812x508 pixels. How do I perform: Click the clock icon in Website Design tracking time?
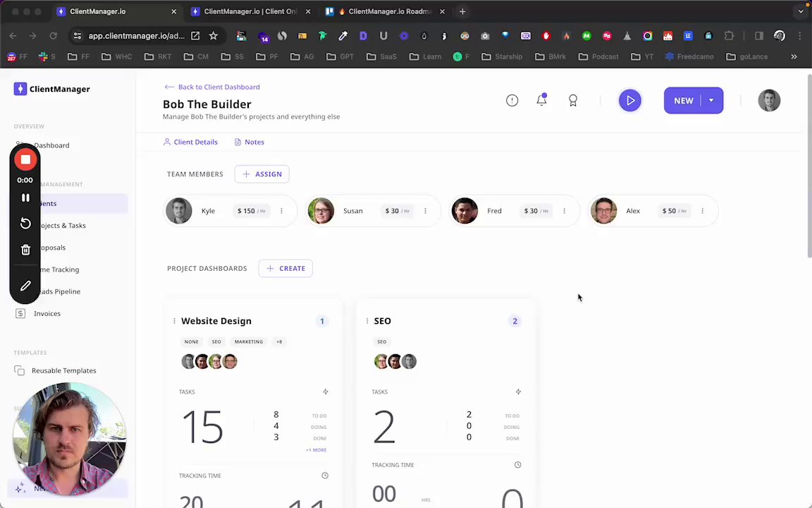[325, 476]
